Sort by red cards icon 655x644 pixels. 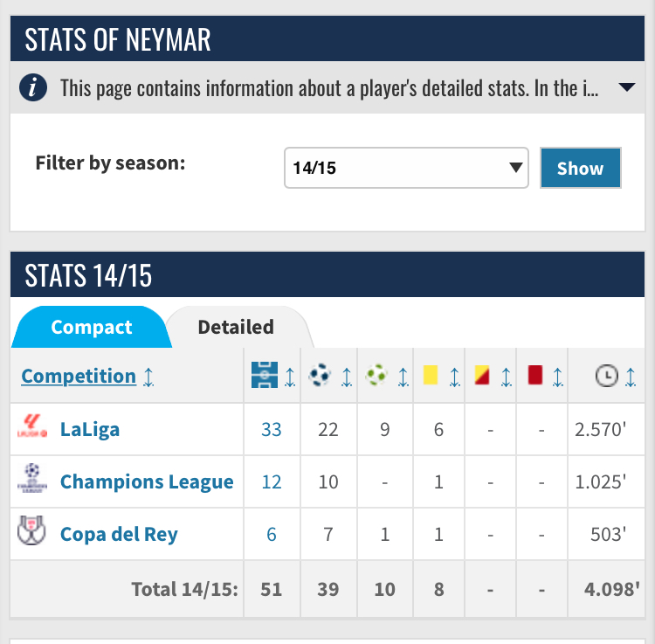click(535, 376)
